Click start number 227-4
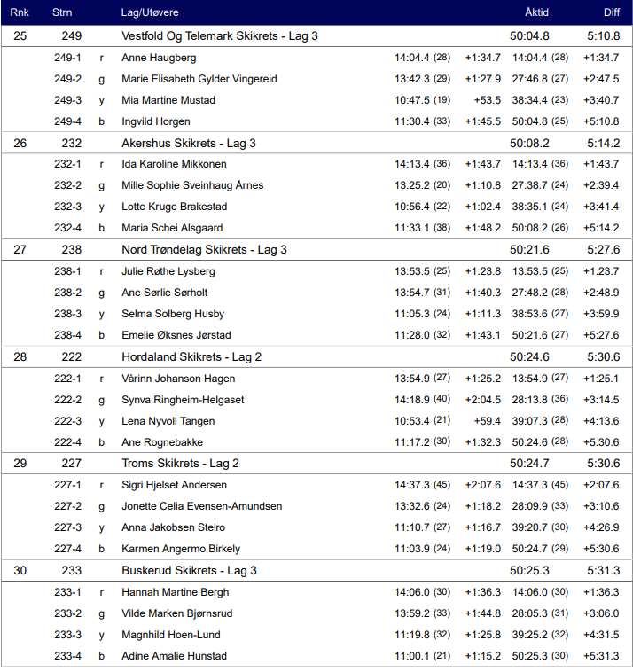 point(67,549)
